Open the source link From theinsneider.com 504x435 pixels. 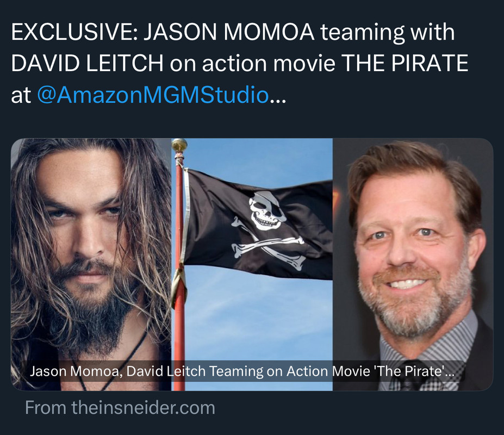coord(120,408)
